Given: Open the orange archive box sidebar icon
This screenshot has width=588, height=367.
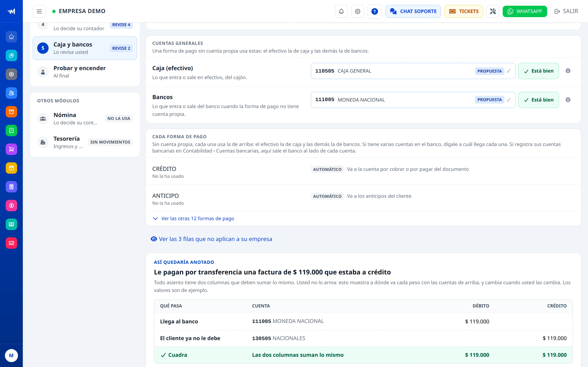Looking at the screenshot, I should coord(11,112).
